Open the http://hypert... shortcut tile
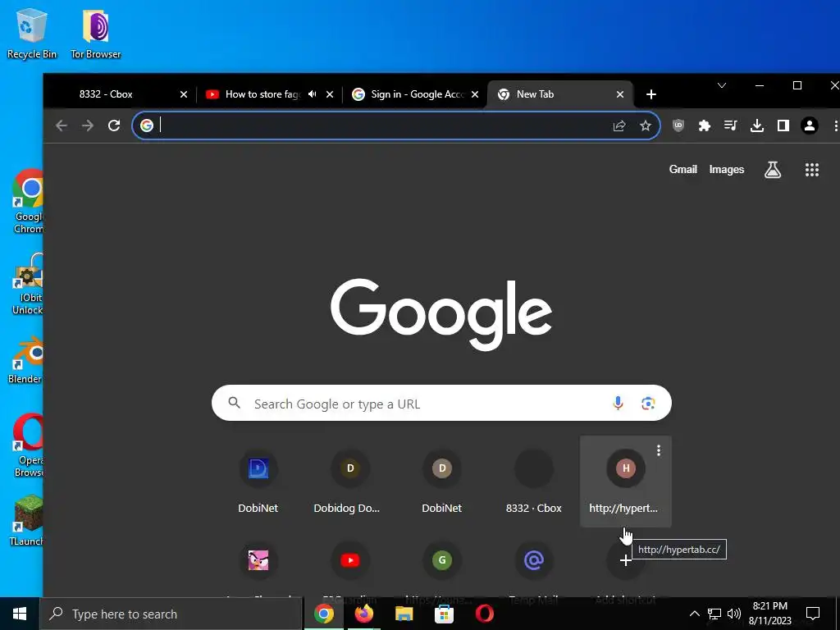 626,481
